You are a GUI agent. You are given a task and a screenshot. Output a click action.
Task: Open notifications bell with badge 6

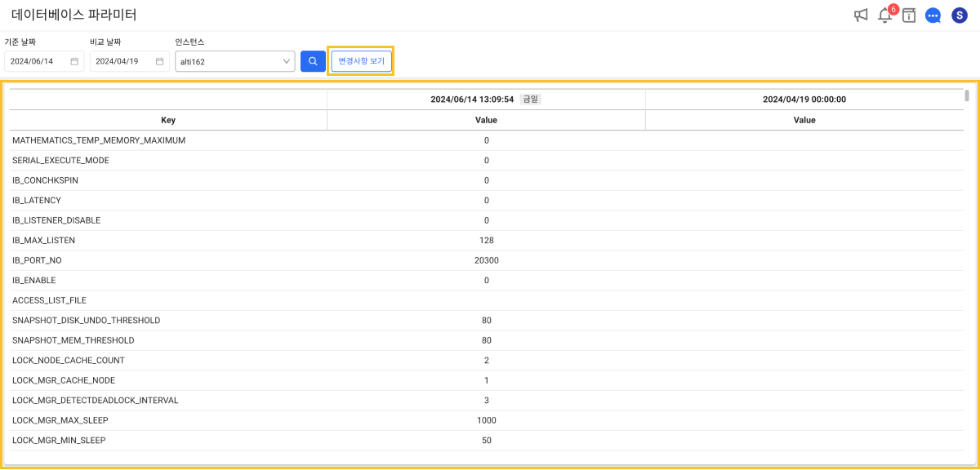886,15
